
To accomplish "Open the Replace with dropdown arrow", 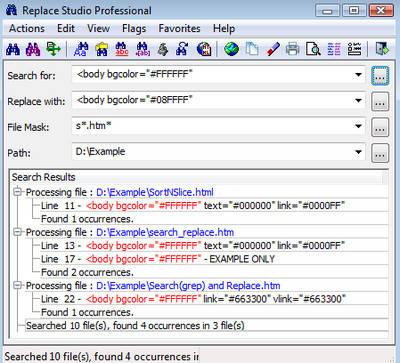I will click(358, 100).
